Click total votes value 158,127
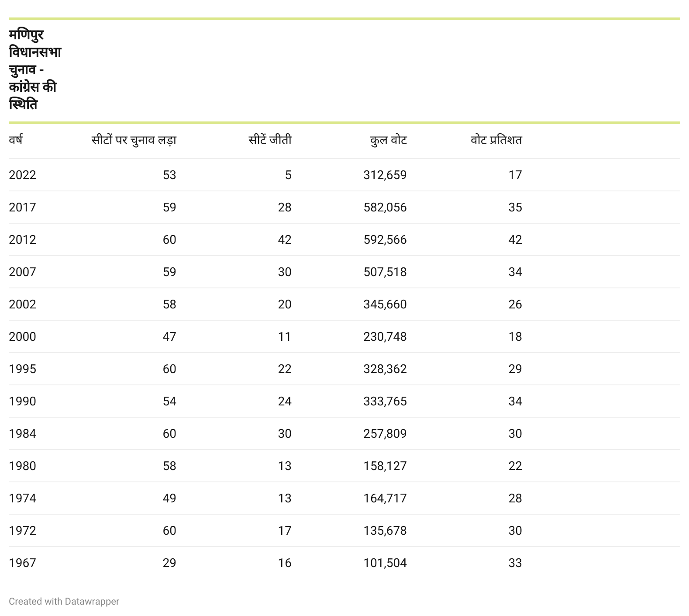Viewport: 689px width, 616px height. 385,466
